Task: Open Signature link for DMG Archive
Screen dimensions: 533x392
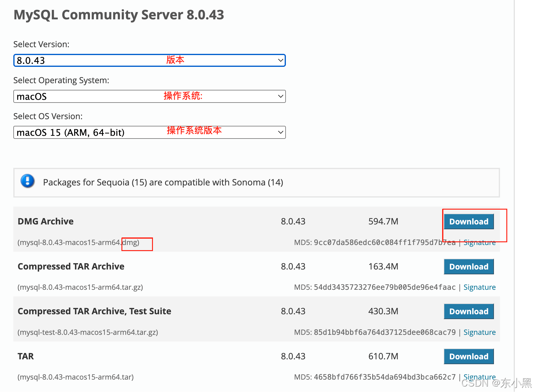Action: tap(479, 242)
